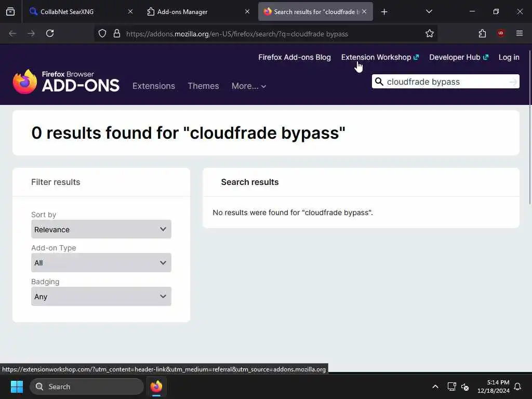532x399 pixels.
Task: Open the network status tray icon
Action: pos(451,387)
